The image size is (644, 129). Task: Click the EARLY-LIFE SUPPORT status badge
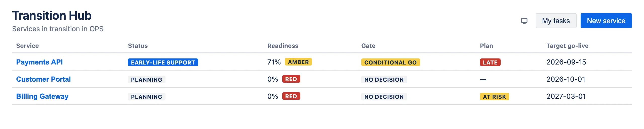tap(163, 62)
